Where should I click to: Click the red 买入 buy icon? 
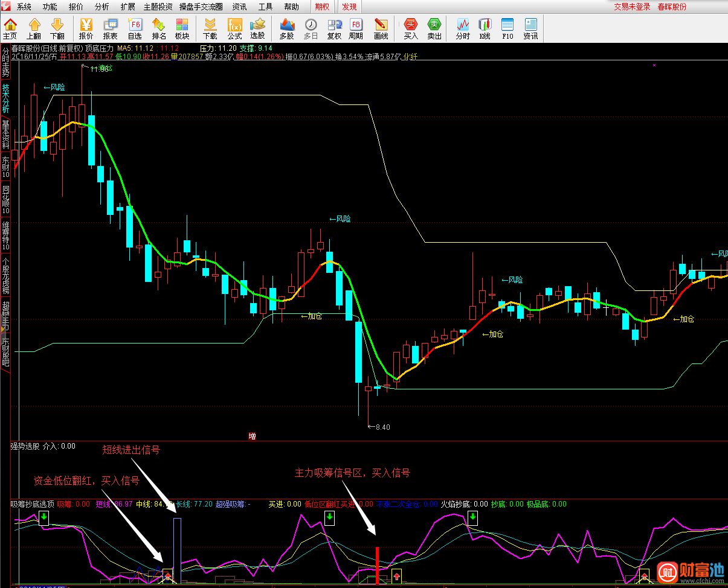[411, 28]
